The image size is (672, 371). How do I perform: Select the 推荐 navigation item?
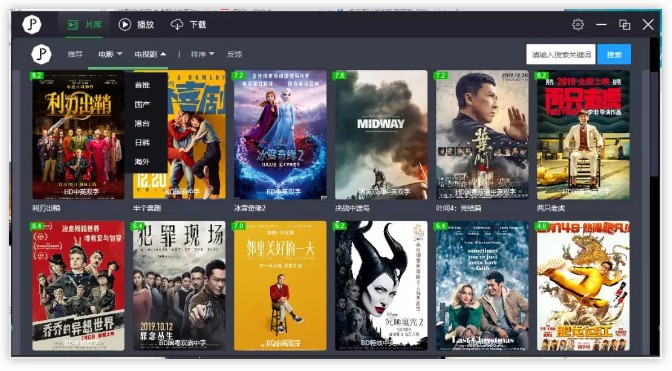click(x=75, y=54)
